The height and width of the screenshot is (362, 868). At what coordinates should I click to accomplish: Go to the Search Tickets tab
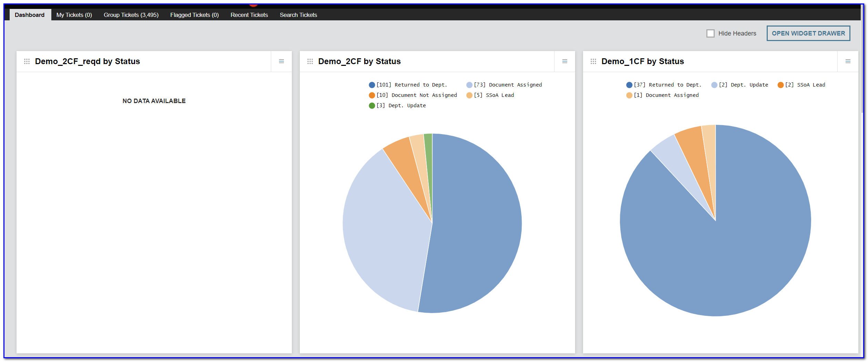tap(298, 15)
